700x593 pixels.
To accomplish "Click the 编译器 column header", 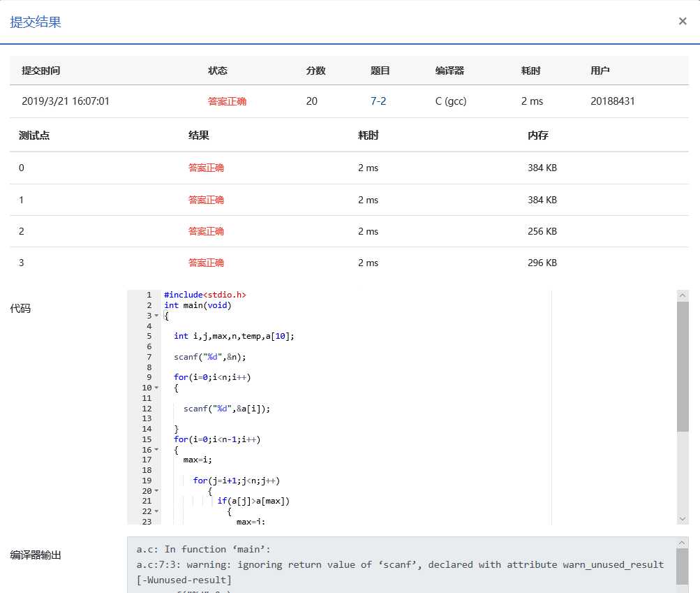I will (450, 71).
